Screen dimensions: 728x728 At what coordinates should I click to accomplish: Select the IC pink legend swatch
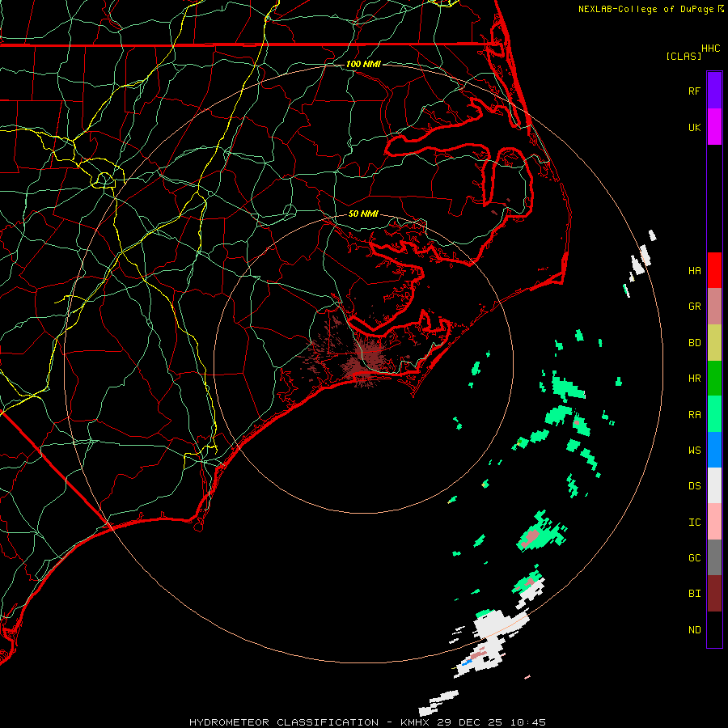coord(714,522)
